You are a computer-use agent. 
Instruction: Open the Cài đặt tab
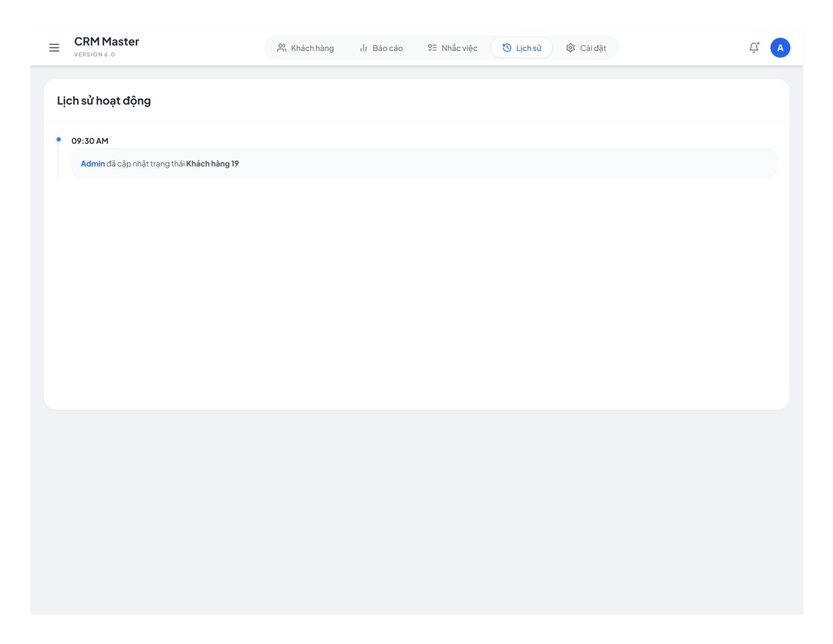[x=586, y=48]
